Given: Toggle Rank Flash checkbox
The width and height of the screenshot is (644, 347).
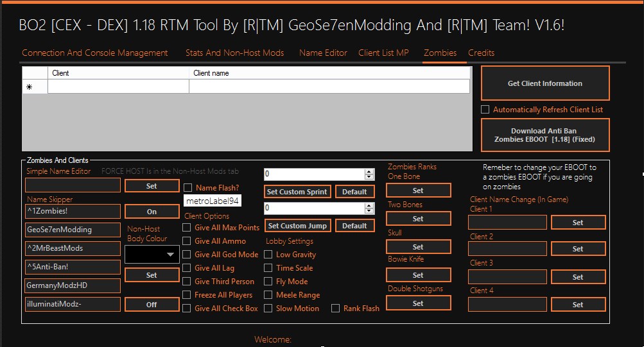Looking at the screenshot, I should point(336,309).
